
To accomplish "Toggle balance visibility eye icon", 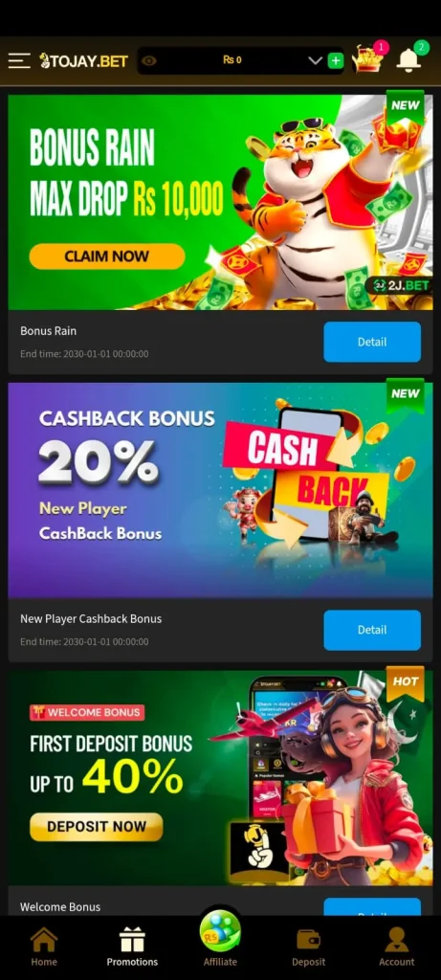I will tap(149, 60).
